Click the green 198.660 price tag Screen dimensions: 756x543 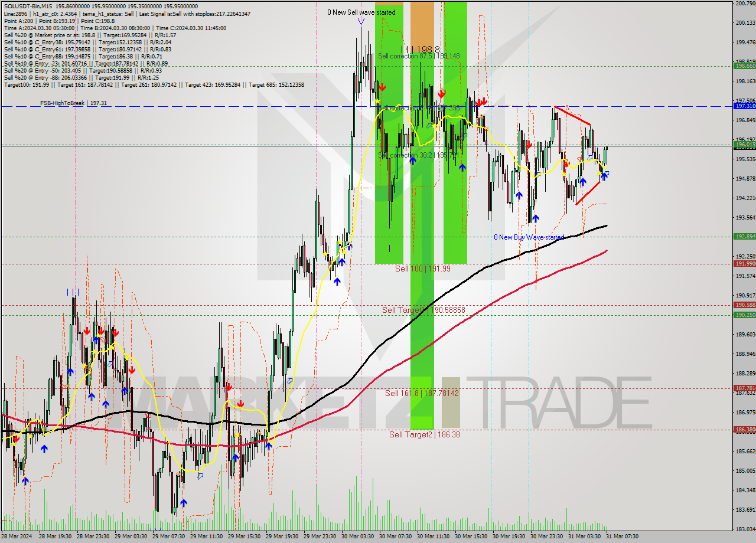pyautogui.click(x=745, y=66)
